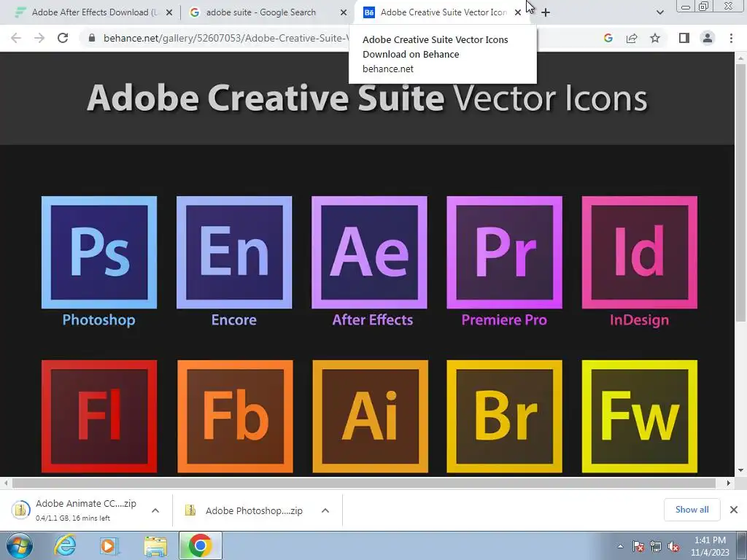Open the Chrome side panel
The height and width of the screenshot is (560, 747).
(684, 38)
